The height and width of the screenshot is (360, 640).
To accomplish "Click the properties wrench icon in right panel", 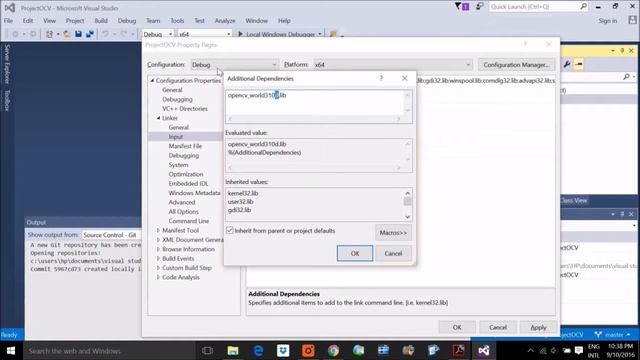I will 567,64.
